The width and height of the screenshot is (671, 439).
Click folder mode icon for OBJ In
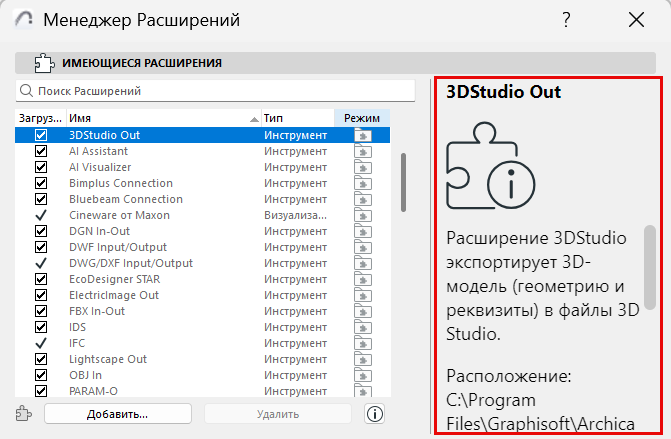click(x=363, y=375)
